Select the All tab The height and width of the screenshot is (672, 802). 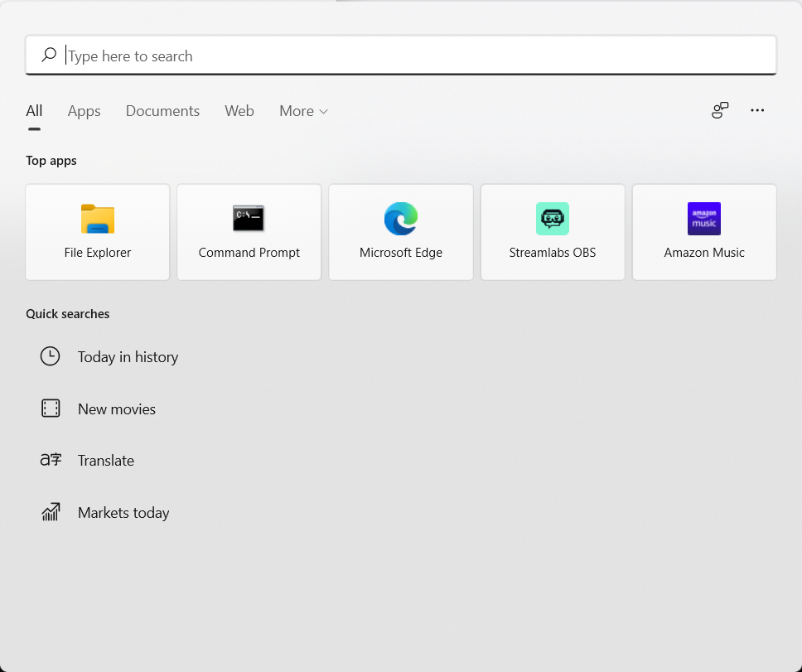[34, 111]
